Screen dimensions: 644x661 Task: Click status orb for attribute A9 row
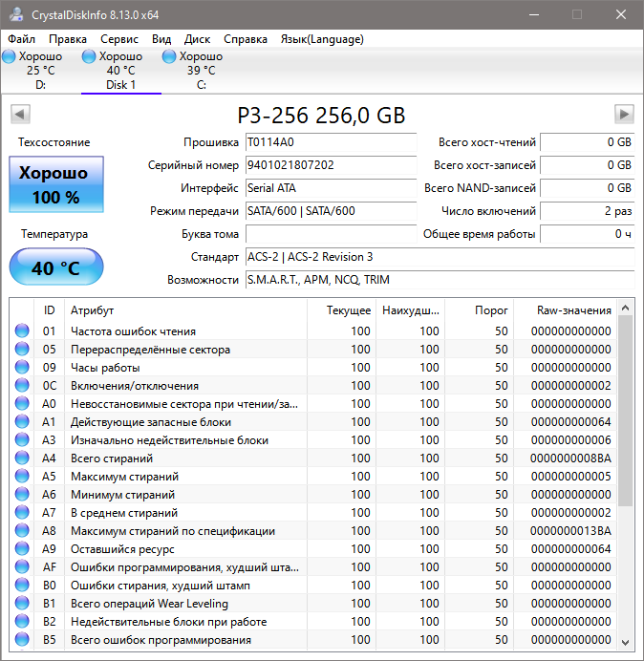click(x=22, y=549)
